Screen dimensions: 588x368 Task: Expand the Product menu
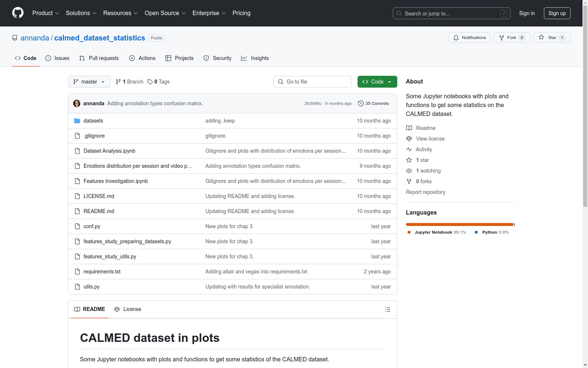pyautogui.click(x=46, y=13)
